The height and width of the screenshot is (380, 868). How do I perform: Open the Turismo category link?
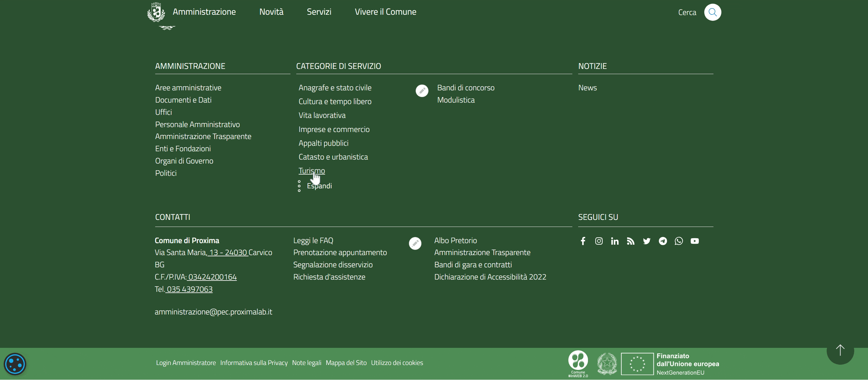pos(311,171)
